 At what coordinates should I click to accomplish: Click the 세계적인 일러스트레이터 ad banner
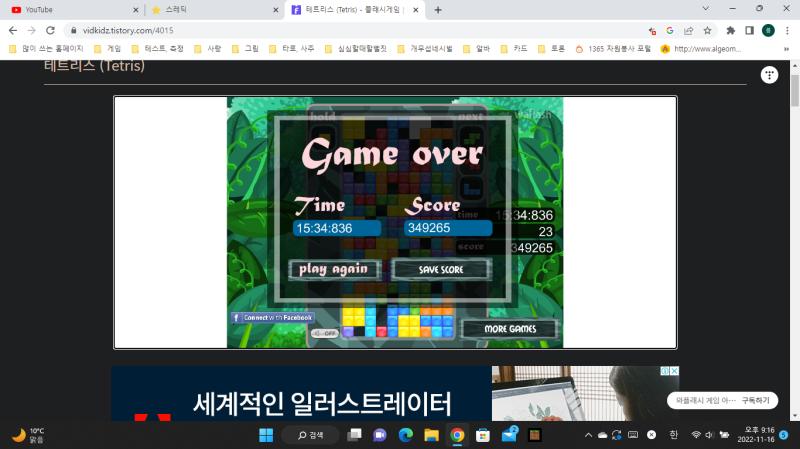tap(395, 393)
